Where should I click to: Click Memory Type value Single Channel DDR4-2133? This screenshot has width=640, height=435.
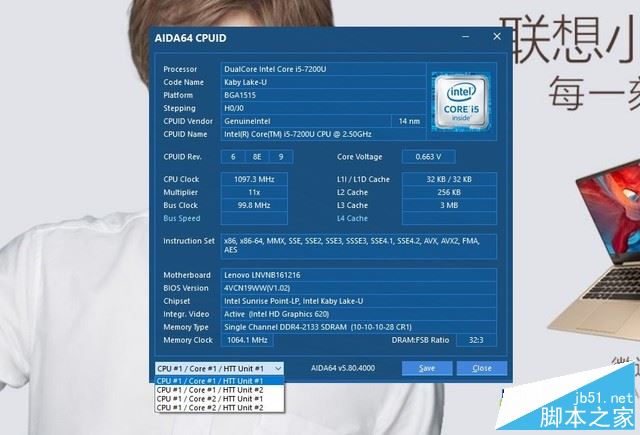359,327
